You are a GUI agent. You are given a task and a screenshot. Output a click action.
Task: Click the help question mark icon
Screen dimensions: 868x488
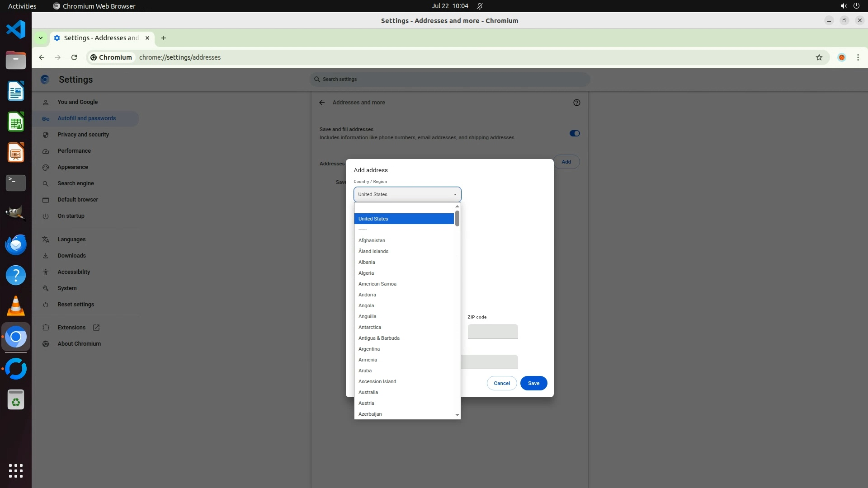pyautogui.click(x=576, y=103)
